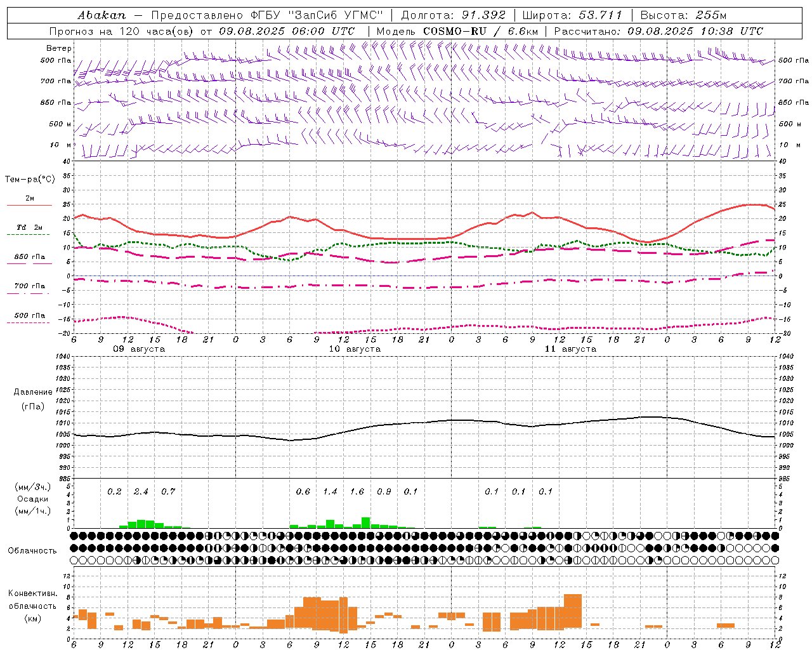The width and height of the screenshot is (812, 650).
Task: Click the 0.6 precipitation value
Action: click(303, 491)
